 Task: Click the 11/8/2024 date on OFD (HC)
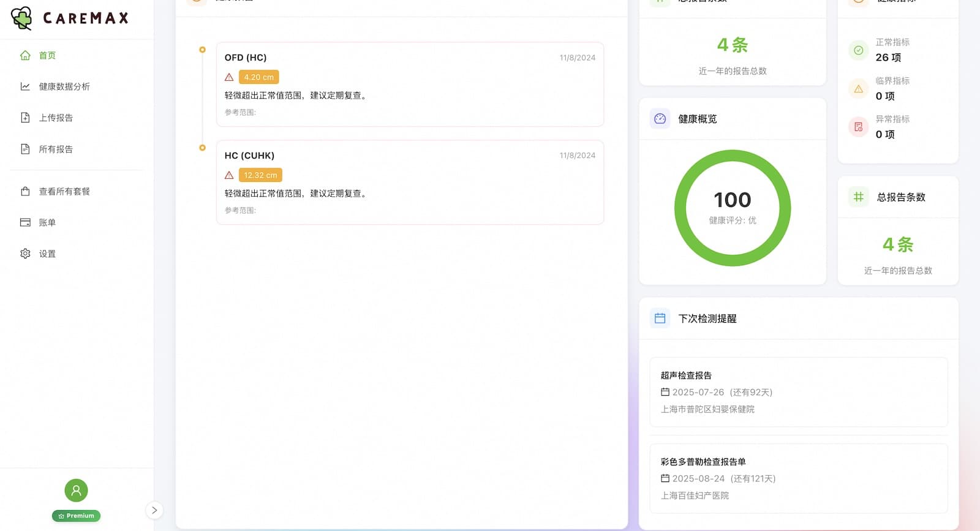coord(577,58)
